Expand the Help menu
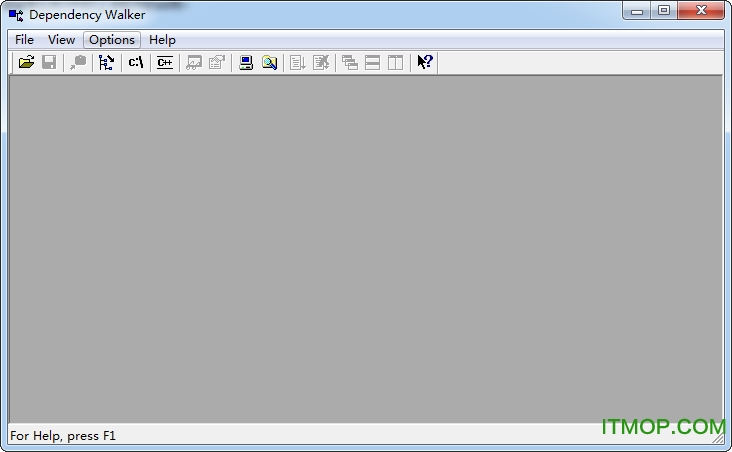Image resolution: width=732 pixels, height=452 pixels. (x=162, y=40)
